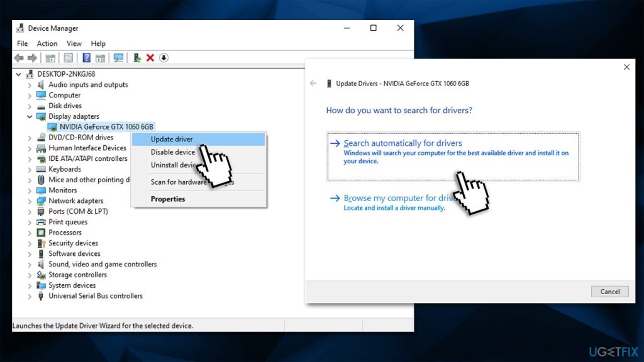
Task: Click Search automatically for drivers option
Action: point(453,156)
